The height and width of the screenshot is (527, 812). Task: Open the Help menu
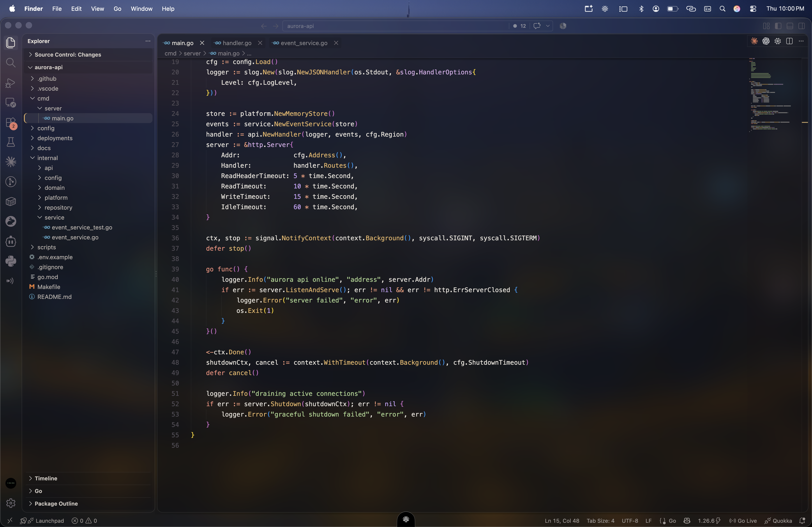tap(168, 9)
